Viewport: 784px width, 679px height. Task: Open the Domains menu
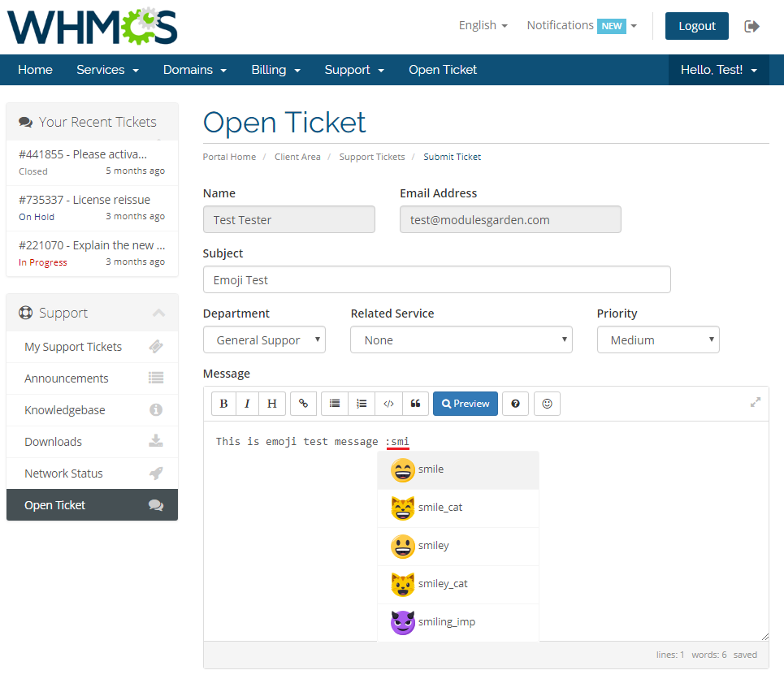[x=195, y=70]
